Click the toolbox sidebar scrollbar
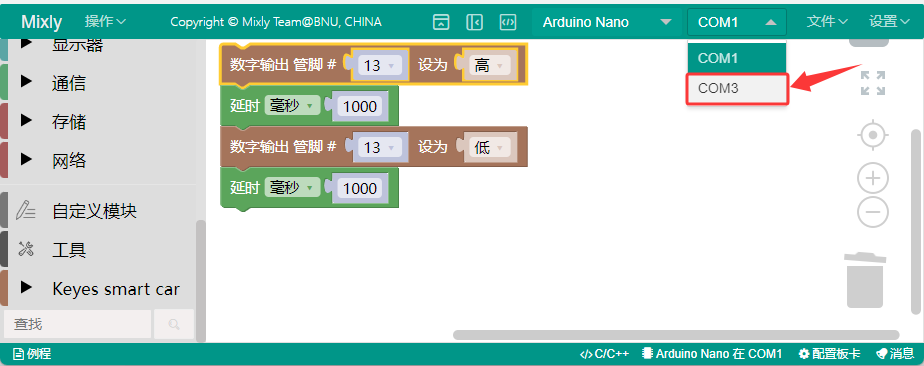 201,281
